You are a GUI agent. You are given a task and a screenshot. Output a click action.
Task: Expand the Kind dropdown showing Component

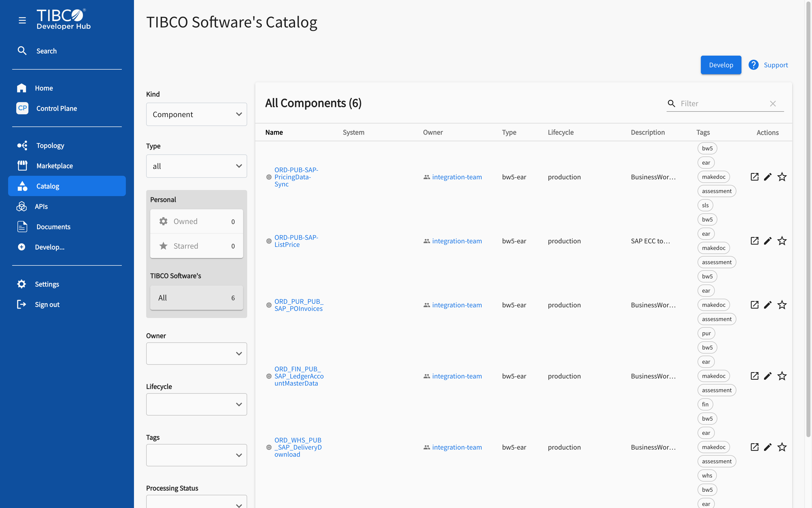[x=197, y=114]
